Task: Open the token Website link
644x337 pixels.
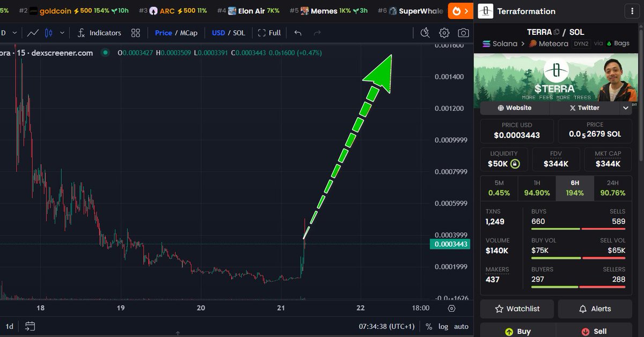Action: point(515,108)
